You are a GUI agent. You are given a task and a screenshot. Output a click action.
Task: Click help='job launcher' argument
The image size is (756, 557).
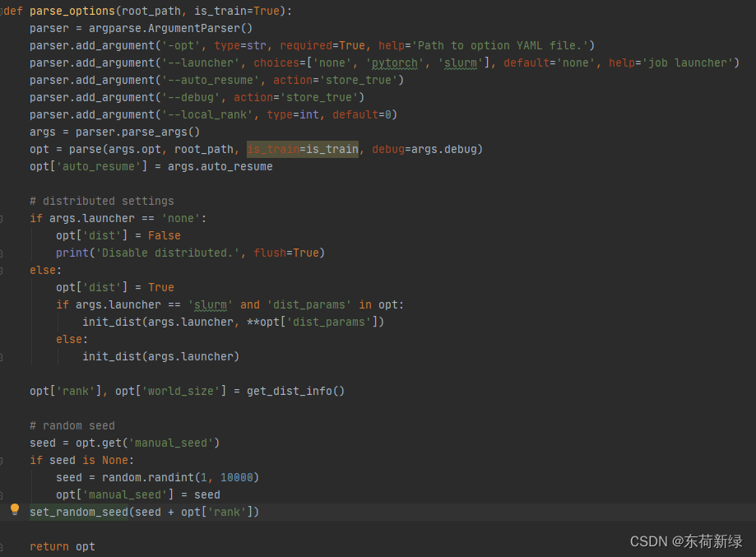tap(670, 63)
